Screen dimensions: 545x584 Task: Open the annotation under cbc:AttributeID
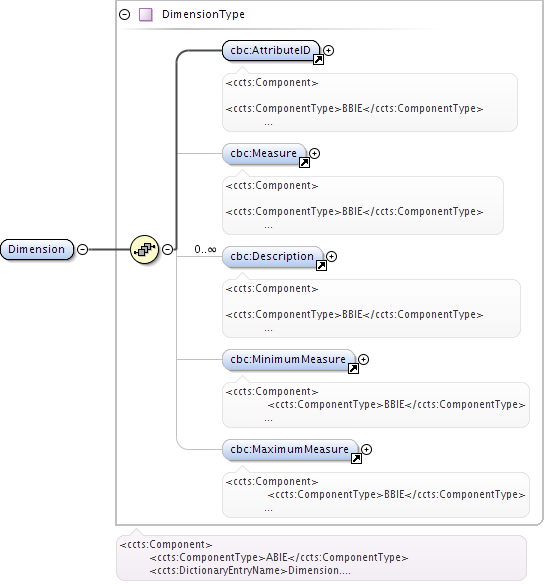370,102
